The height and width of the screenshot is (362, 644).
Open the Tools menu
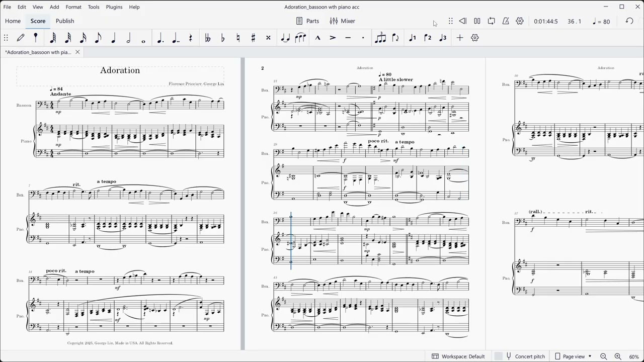tap(94, 7)
